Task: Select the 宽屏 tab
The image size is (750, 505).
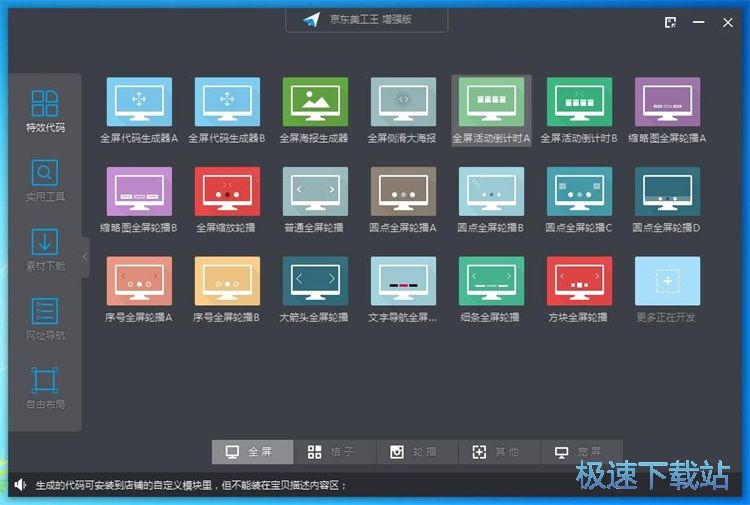Action: pyautogui.click(x=581, y=452)
